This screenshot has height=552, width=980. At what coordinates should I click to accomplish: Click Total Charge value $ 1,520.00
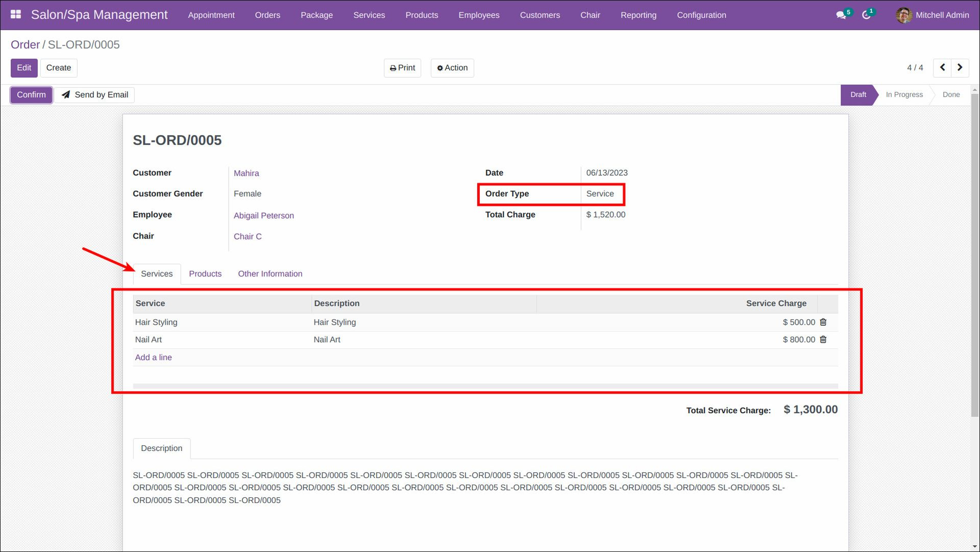click(x=605, y=215)
